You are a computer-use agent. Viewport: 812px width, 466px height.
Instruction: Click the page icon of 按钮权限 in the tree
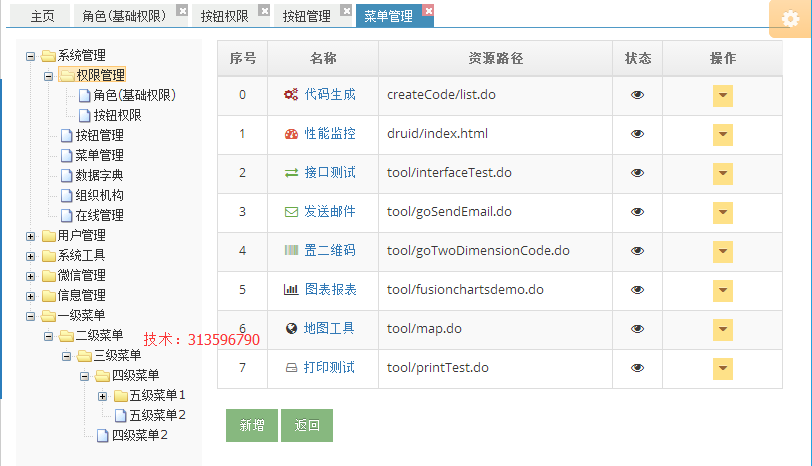(x=84, y=115)
